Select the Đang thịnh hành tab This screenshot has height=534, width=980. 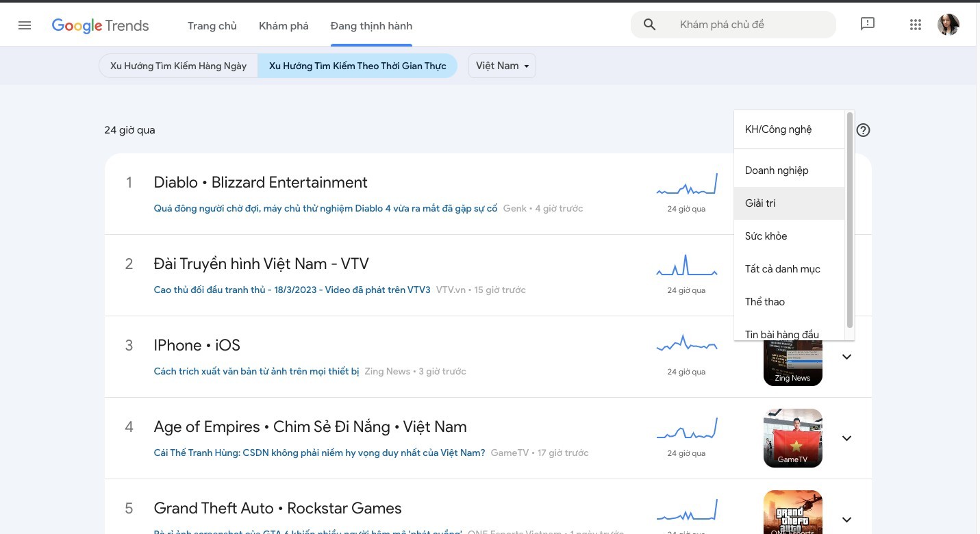[371, 26]
